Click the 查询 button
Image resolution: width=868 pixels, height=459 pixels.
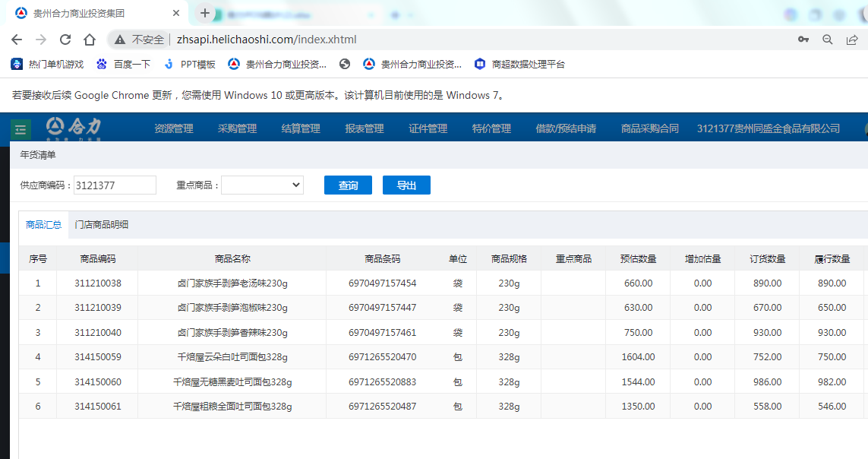pos(348,185)
